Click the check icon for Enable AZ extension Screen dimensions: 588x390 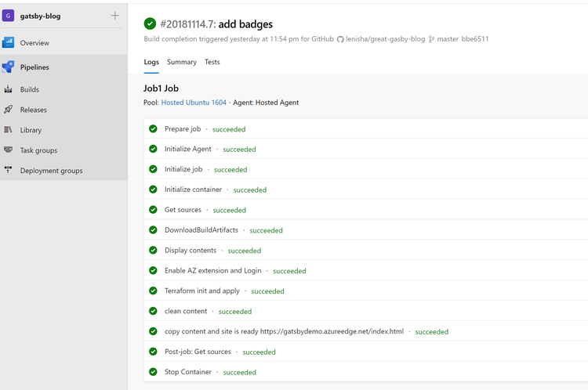(x=153, y=270)
